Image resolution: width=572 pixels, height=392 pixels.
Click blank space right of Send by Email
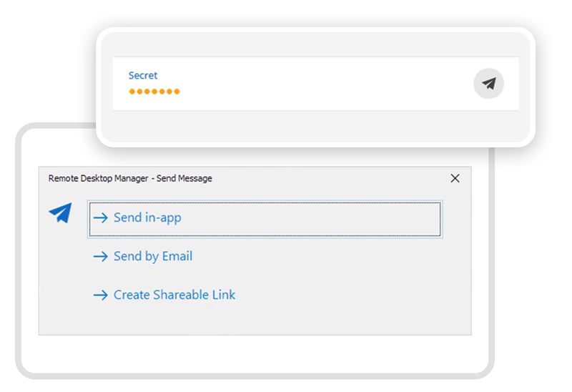tap(322, 256)
